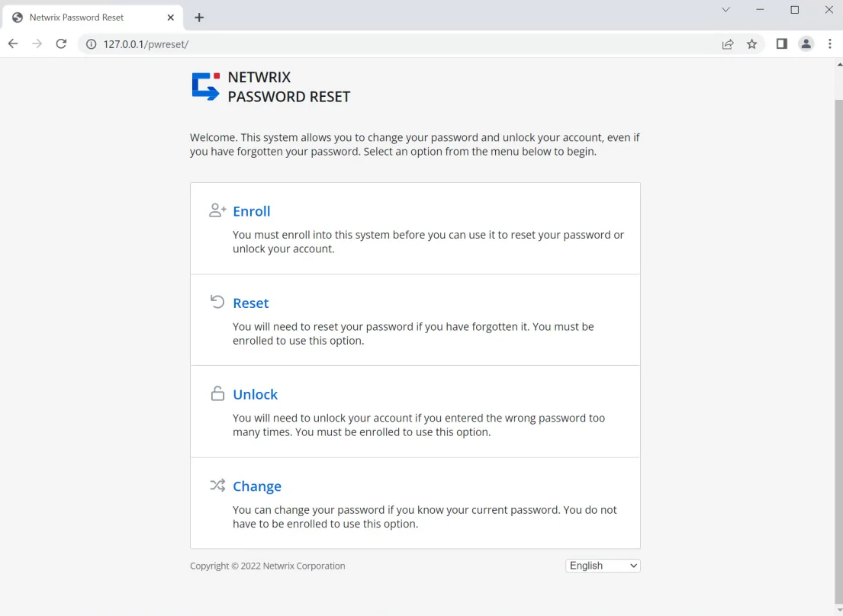Bookmark this page with the star icon
Screen dimensions: 843x616
click(x=751, y=44)
